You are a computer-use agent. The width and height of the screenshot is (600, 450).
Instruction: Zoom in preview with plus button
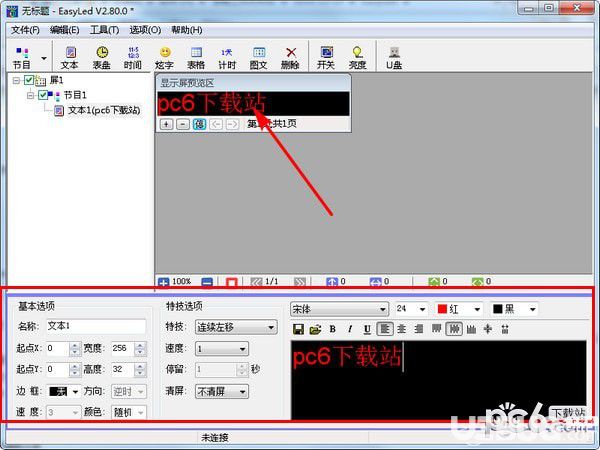point(166,124)
